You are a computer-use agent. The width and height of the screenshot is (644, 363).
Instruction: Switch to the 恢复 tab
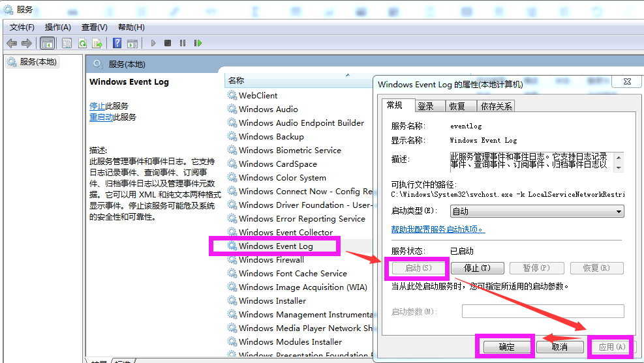click(x=461, y=106)
